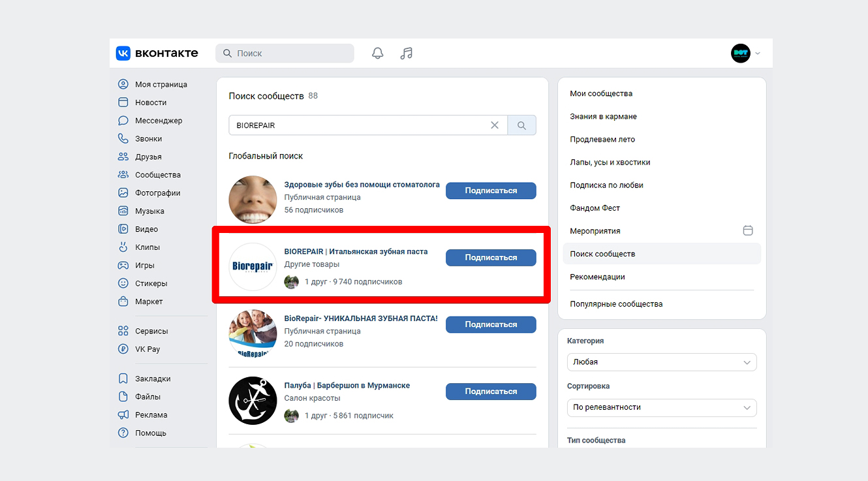The width and height of the screenshot is (868, 481).
Task: Open the music note icon in header
Action: pyautogui.click(x=407, y=54)
